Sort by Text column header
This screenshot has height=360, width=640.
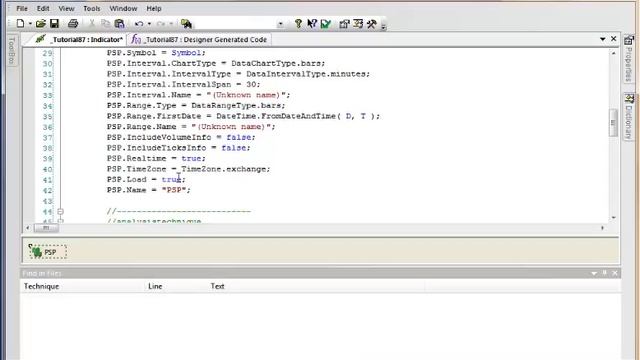coord(316,286)
